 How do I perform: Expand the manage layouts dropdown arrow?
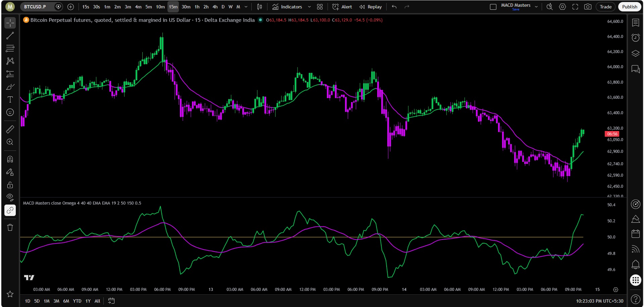coord(536,7)
